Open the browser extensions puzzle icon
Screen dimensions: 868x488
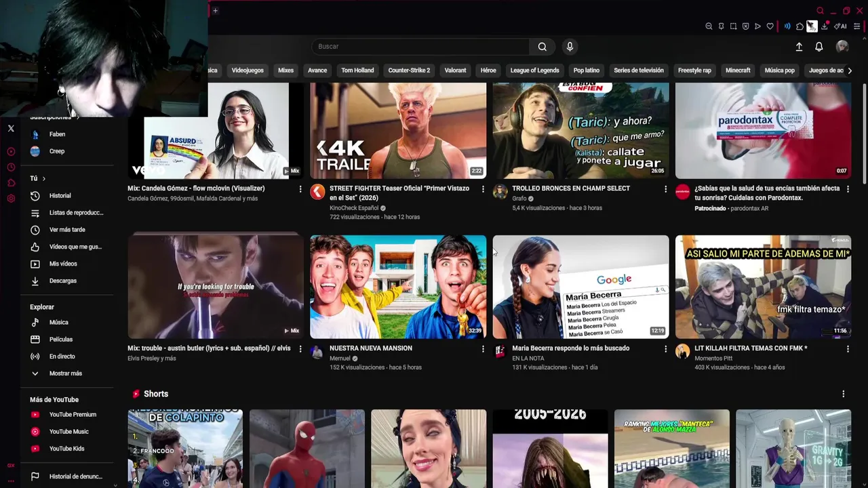pos(800,26)
